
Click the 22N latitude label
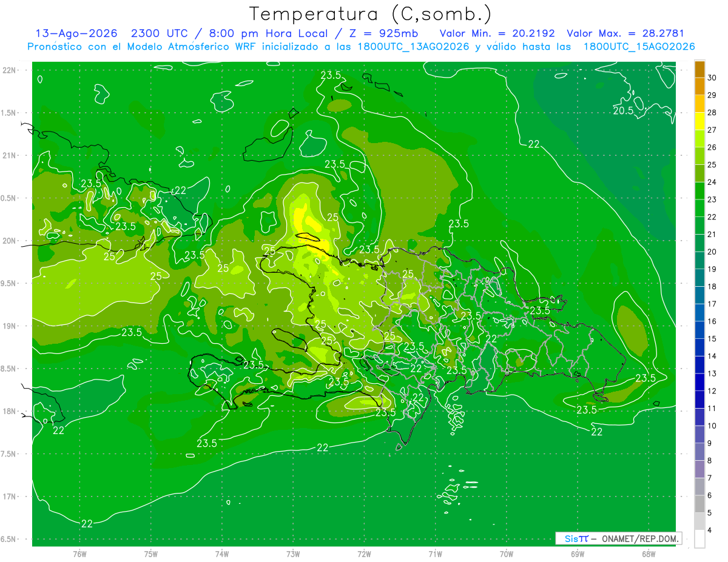pyautogui.click(x=9, y=70)
